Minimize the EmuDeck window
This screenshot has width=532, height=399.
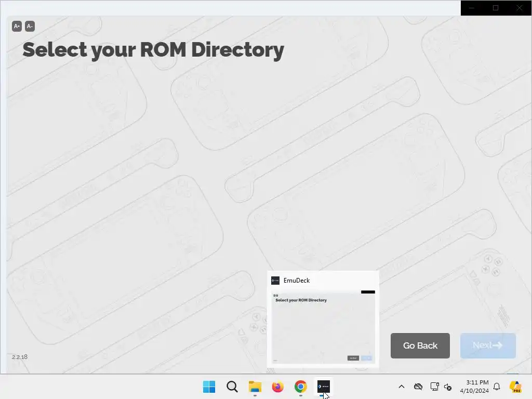click(x=472, y=8)
